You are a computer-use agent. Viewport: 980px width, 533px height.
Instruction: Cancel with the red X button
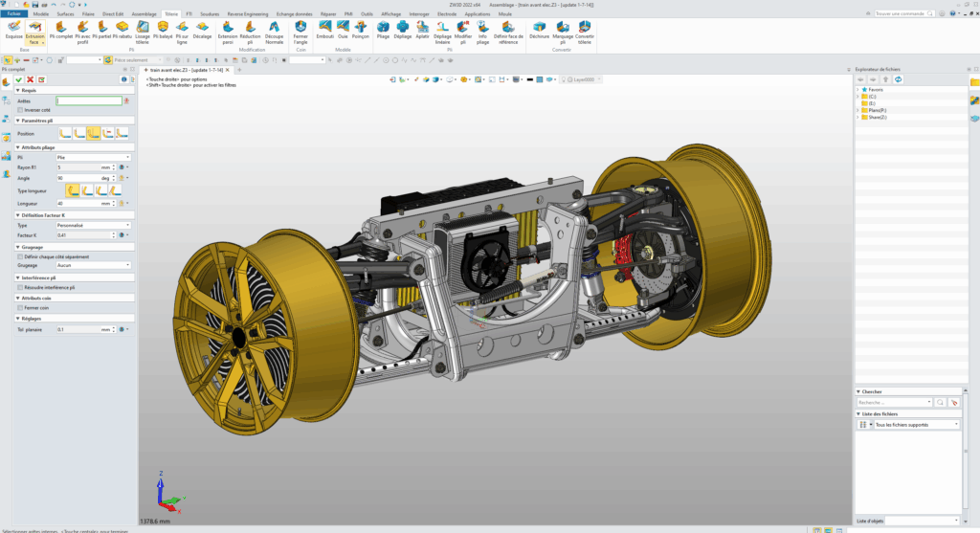[30, 79]
